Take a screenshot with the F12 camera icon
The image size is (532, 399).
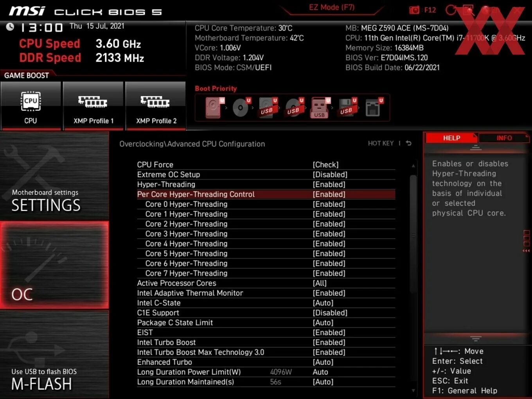click(414, 10)
